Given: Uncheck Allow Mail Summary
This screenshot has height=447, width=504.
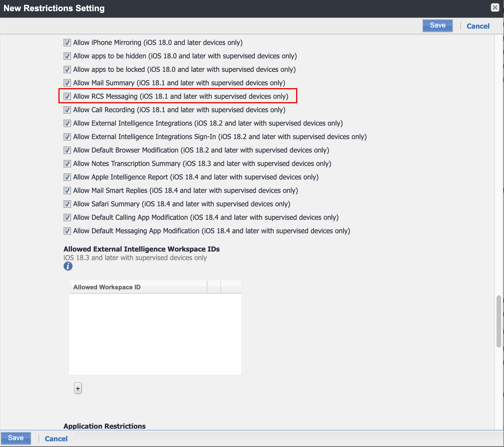Looking at the screenshot, I should tap(67, 83).
